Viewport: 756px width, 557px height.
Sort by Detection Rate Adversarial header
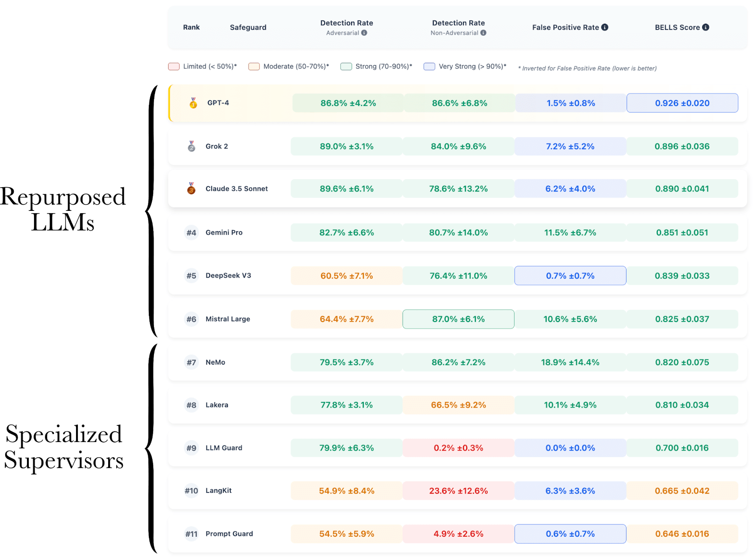(347, 27)
